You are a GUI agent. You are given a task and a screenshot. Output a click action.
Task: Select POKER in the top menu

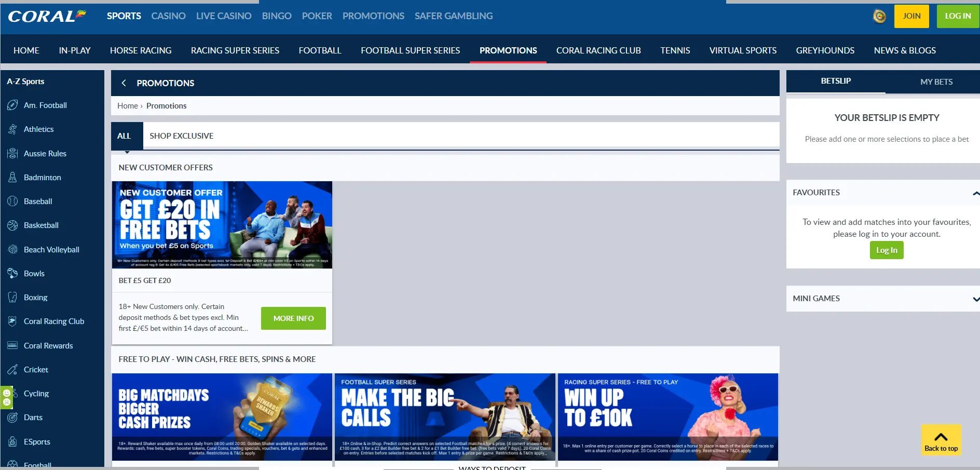(317, 16)
